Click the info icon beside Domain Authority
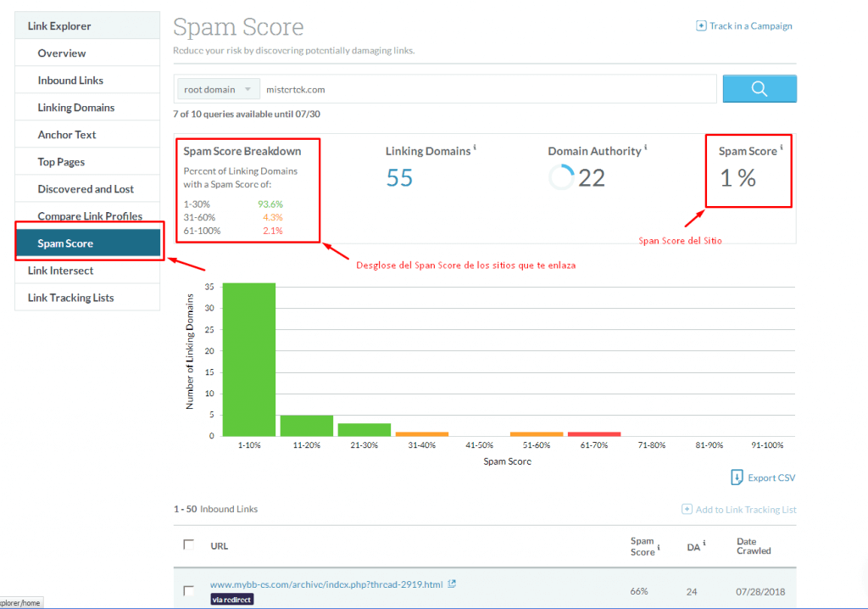This screenshot has width=868, height=609. [646, 148]
